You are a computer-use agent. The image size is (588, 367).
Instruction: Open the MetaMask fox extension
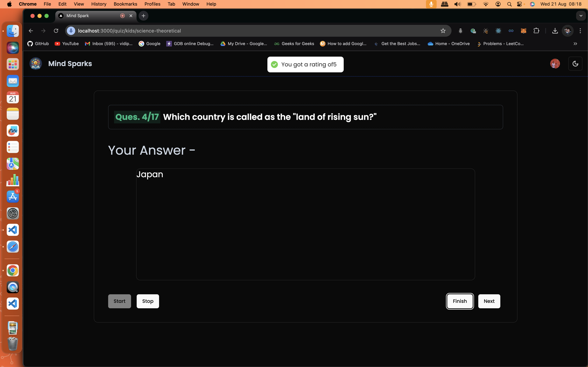pos(524,31)
